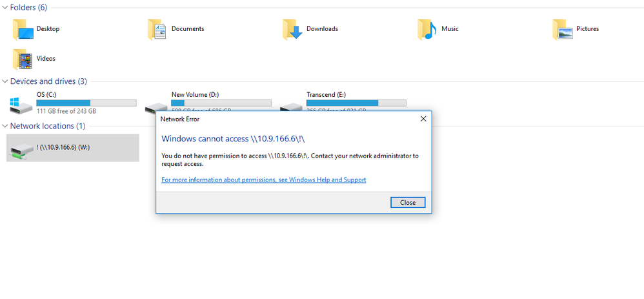The width and height of the screenshot is (644, 299).
Task: Click the Close button in Network Error dialog
Action: [x=407, y=202]
